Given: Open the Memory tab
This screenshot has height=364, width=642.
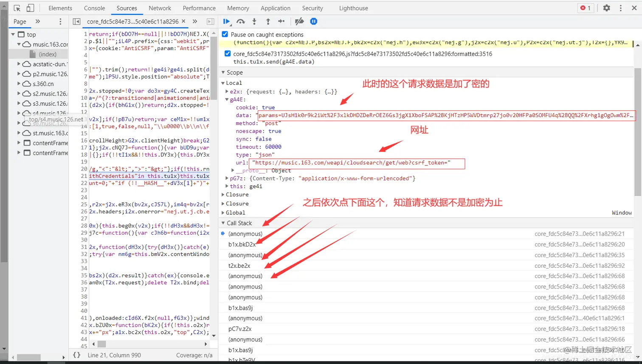Looking at the screenshot, I should point(238,8).
